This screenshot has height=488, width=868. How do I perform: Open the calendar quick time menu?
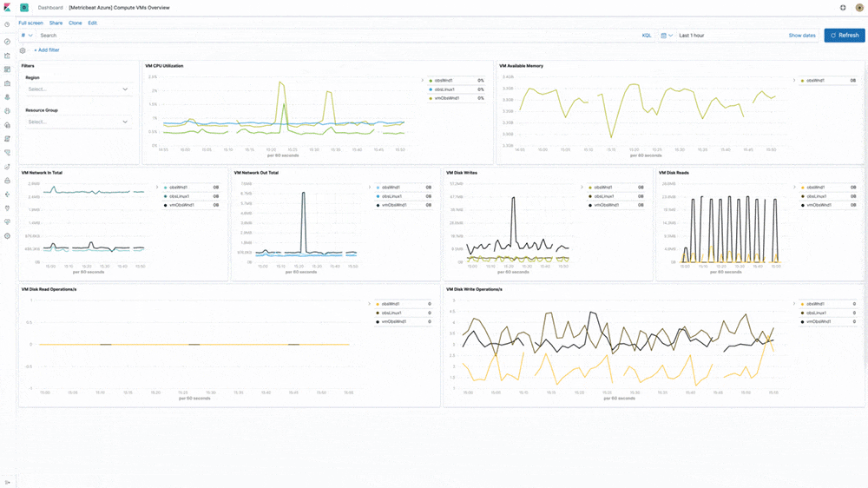667,36
